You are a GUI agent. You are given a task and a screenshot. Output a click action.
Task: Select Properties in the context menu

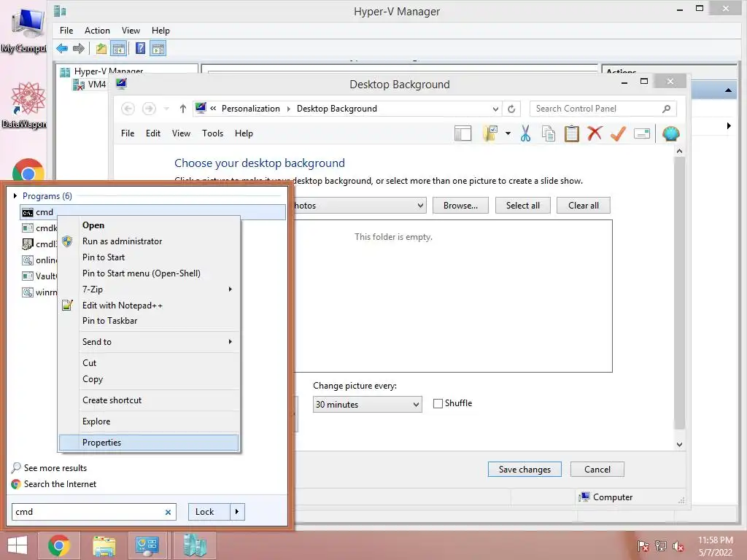pyautogui.click(x=149, y=443)
